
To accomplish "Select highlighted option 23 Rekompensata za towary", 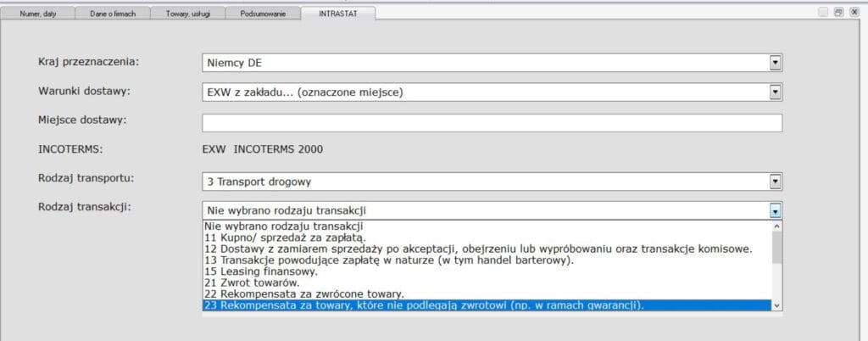I will tap(487, 305).
